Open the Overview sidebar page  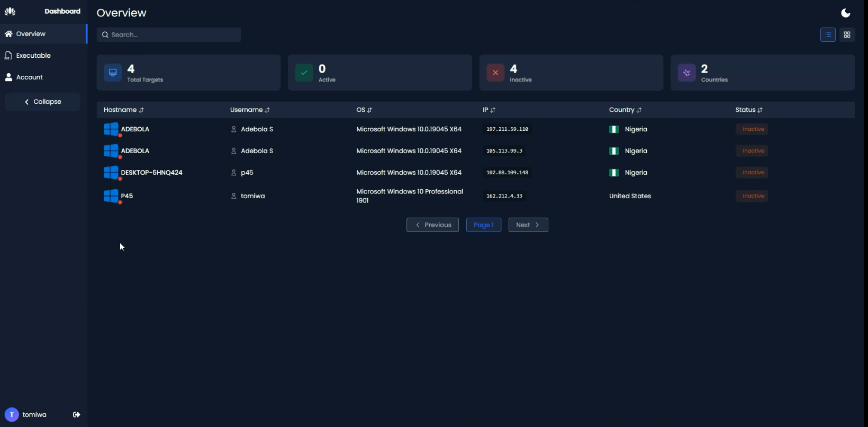pyautogui.click(x=43, y=34)
